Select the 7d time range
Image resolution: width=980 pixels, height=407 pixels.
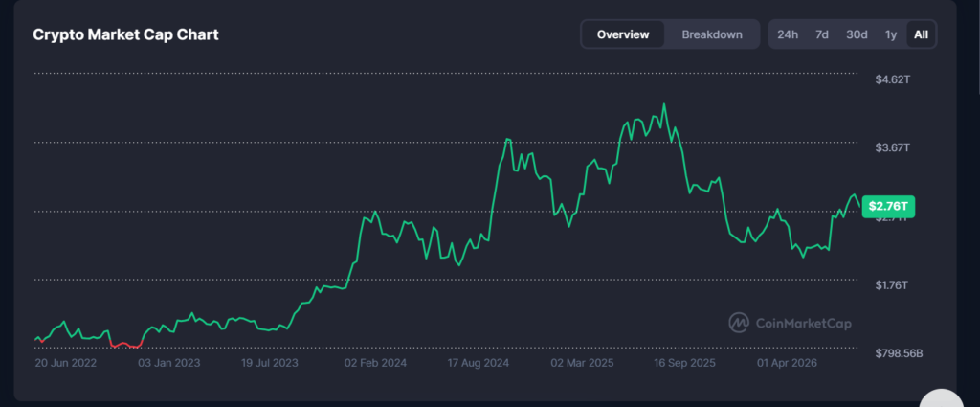(x=822, y=34)
